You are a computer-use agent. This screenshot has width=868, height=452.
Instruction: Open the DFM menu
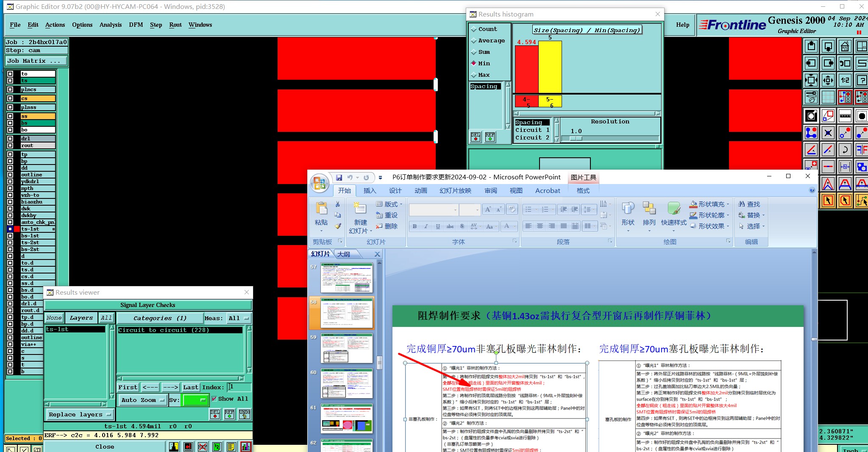point(136,25)
